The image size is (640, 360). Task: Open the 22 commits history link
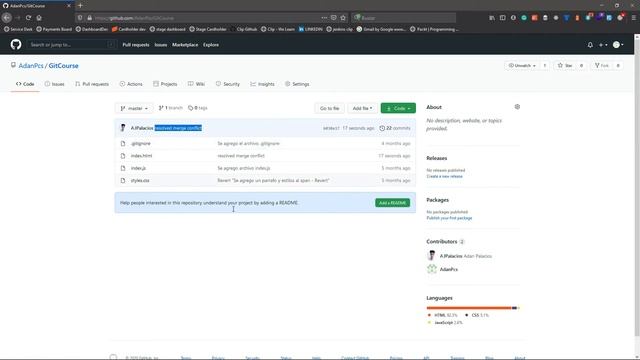[x=395, y=128]
